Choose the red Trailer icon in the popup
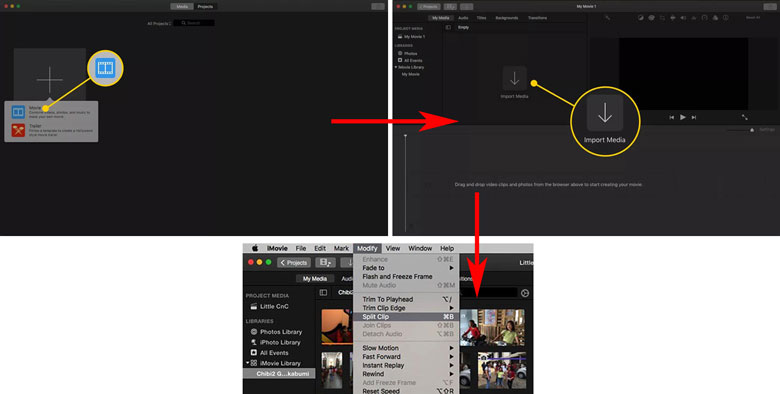The height and width of the screenshot is (394, 780). [18, 130]
